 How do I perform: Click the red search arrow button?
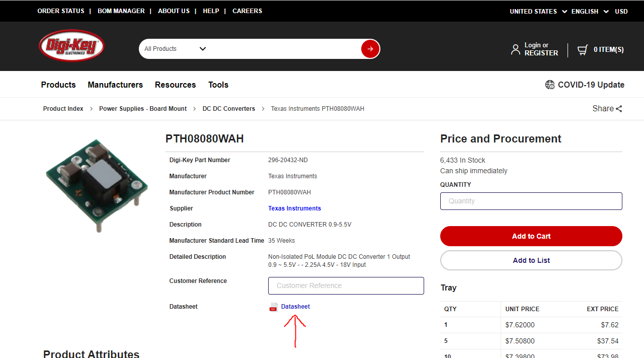(370, 49)
